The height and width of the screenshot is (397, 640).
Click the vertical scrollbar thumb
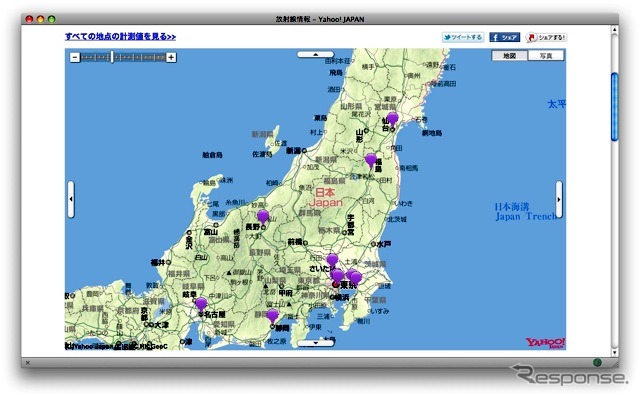tap(614, 107)
